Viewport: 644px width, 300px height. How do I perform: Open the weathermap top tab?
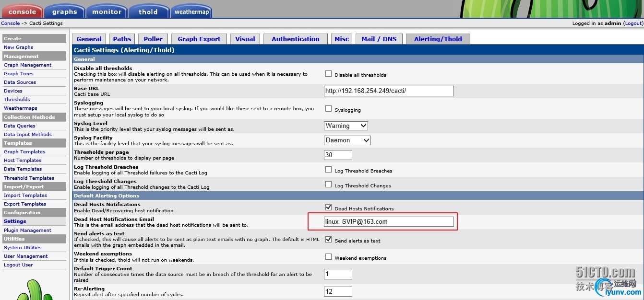(x=191, y=12)
